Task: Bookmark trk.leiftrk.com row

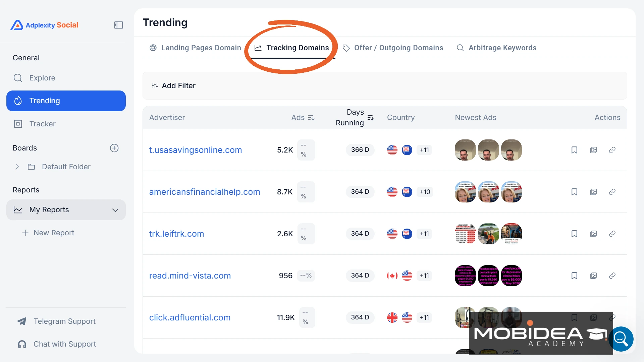Action: tap(574, 234)
